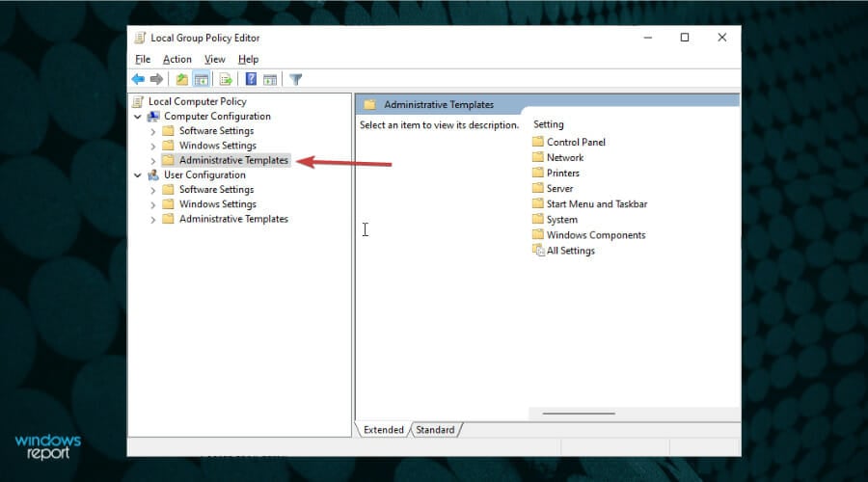868x482 pixels.
Task: Click the Export List toolbar icon
Action: coord(226,79)
